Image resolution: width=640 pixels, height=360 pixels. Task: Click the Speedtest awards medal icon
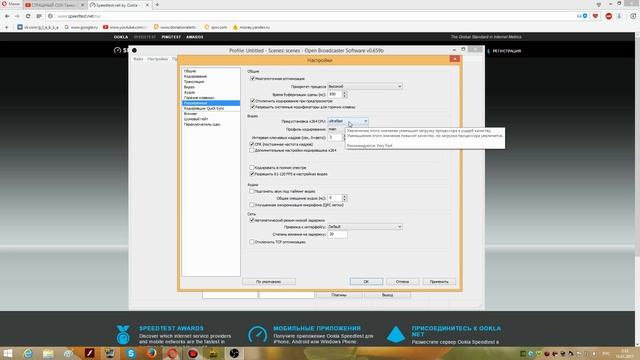(x=122, y=335)
